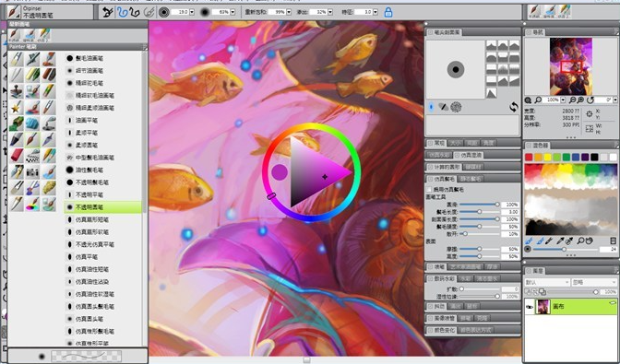This screenshot has height=364, width=620.
Task: Open the bleed 32% dropdown
Action: coord(330,12)
